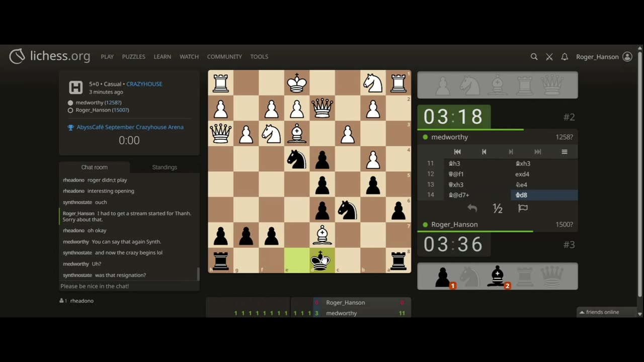This screenshot has height=362, width=644.
Task: Click the black rook on h8
Action: [220, 260]
